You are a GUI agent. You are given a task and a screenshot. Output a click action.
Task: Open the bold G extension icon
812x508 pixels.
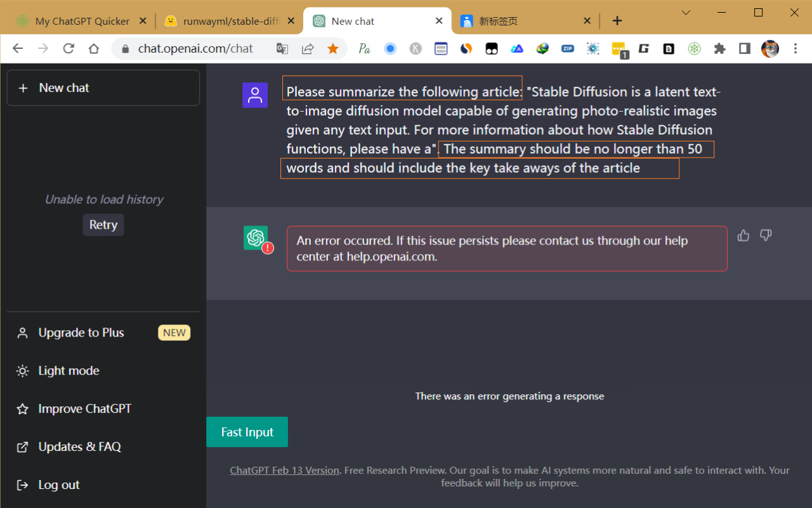644,48
